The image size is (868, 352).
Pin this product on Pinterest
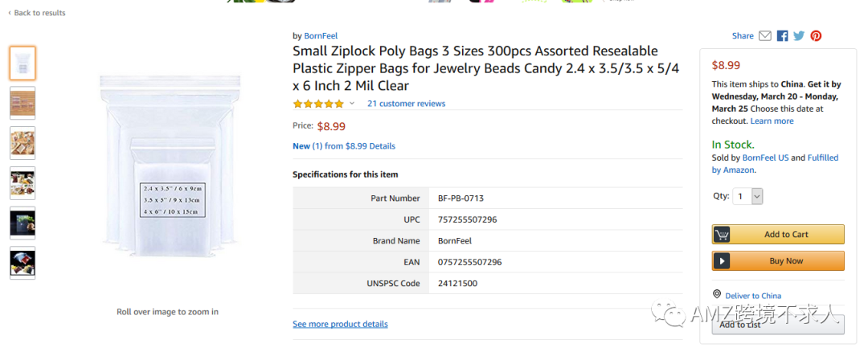[x=816, y=36]
